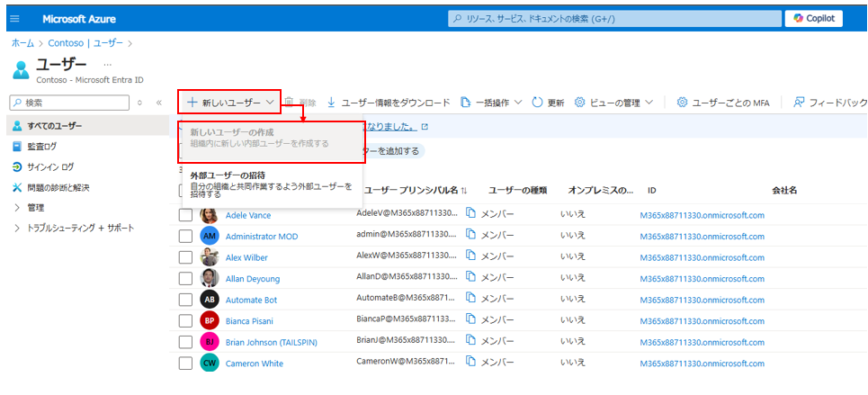Open Brian Johnson (TAILSPIN) user link
The height and width of the screenshot is (395, 868).
pos(272,343)
